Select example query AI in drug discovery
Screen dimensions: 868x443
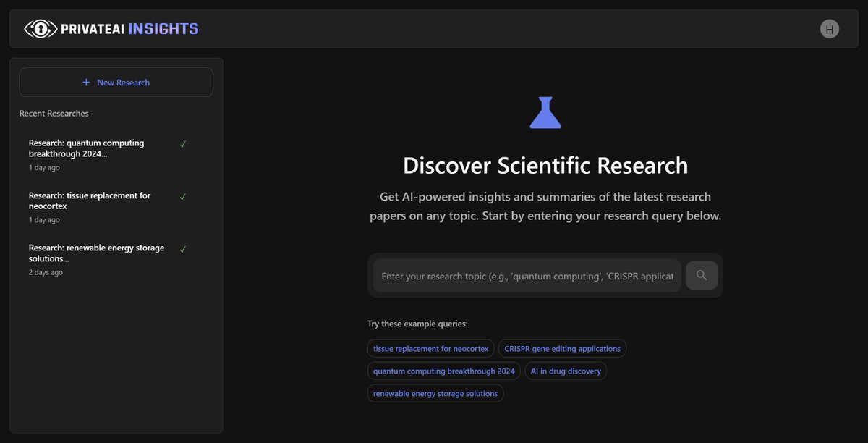(566, 371)
